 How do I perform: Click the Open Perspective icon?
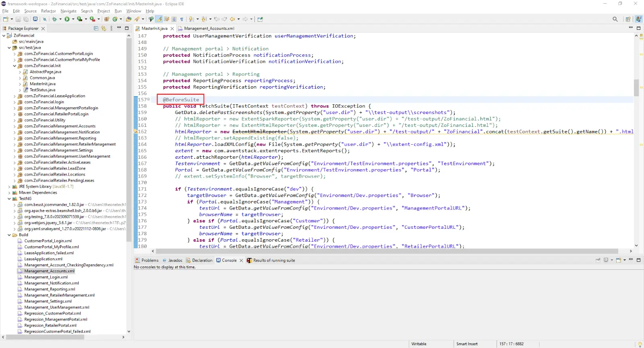628,19
